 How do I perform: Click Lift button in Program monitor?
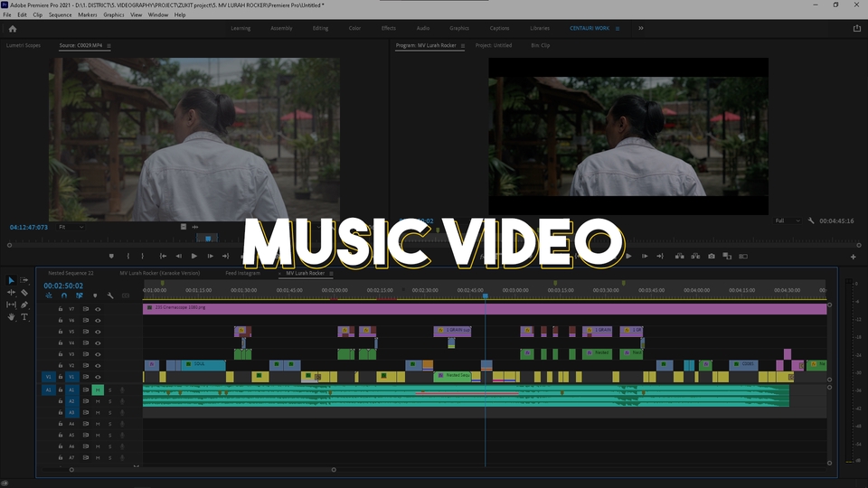[x=679, y=256]
